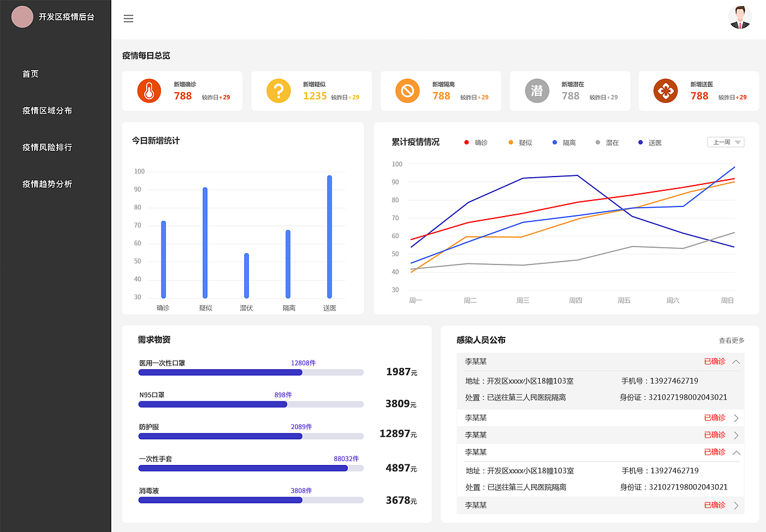The height and width of the screenshot is (532, 766).
Task: Toggle the 送医 legend series
Action: point(651,142)
